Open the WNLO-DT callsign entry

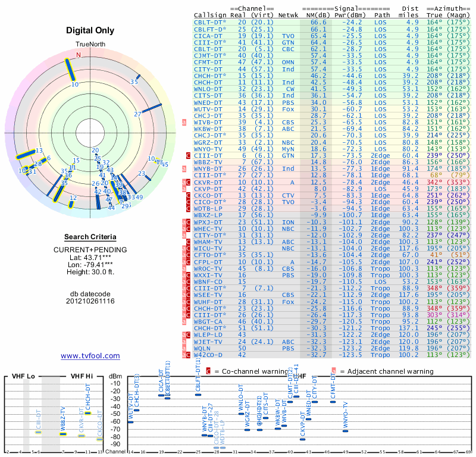coord(208,89)
